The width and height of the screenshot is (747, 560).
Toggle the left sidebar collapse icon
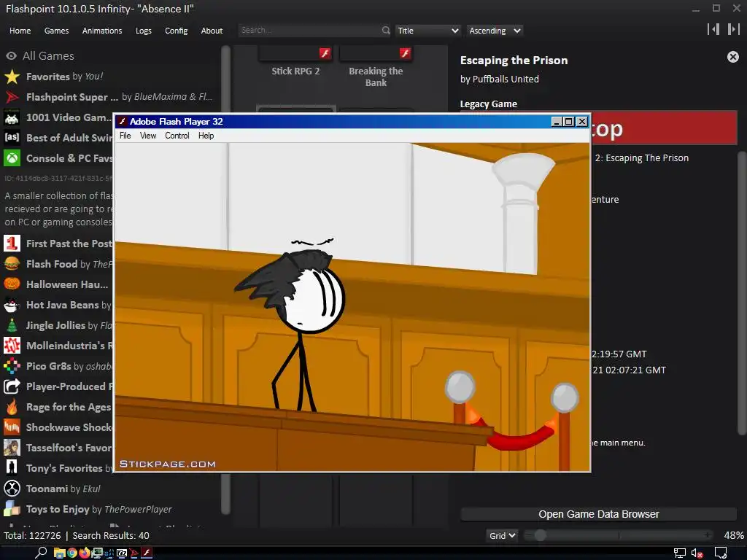(x=713, y=29)
